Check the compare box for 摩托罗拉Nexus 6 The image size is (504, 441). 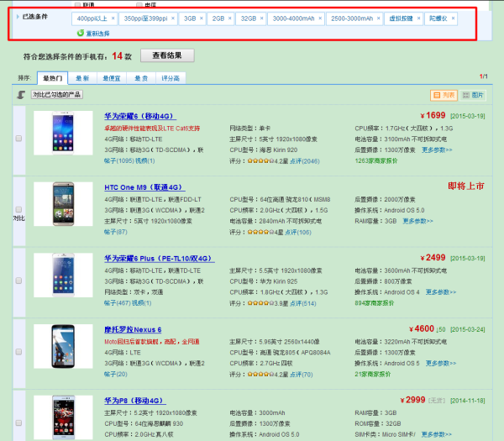(x=18, y=352)
